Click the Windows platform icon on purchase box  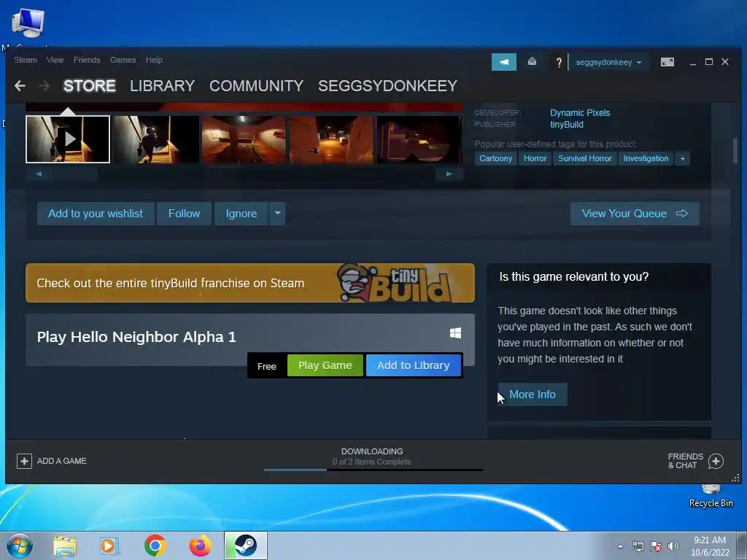click(x=455, y=332)
